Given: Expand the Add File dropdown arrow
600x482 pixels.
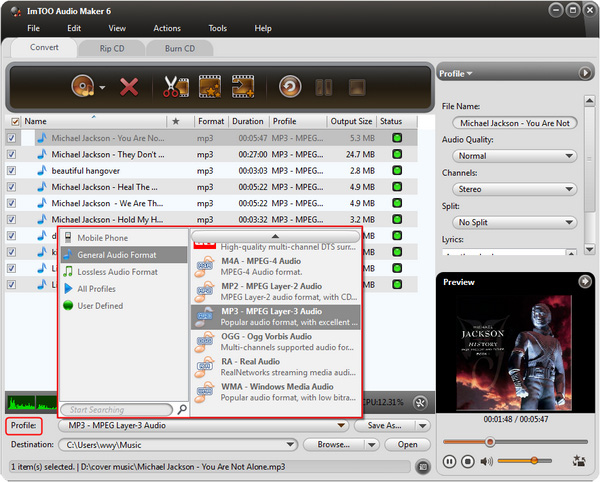Looking at the screenshot, I should point(102,87).
